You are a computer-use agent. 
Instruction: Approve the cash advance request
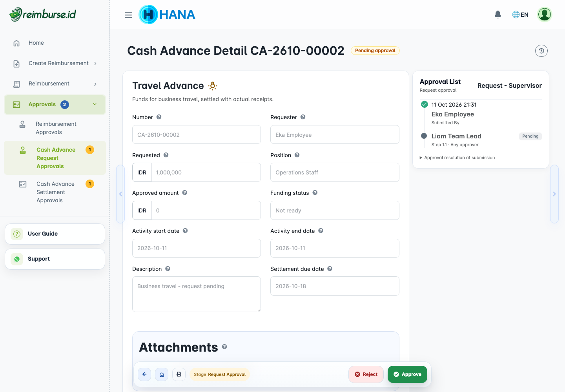click(407, 374)
